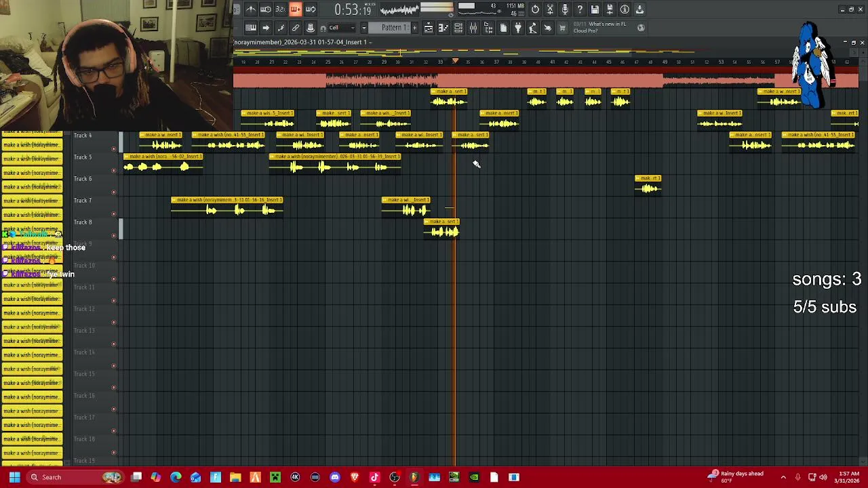Open the Browser panel icon

pos(488,28)
